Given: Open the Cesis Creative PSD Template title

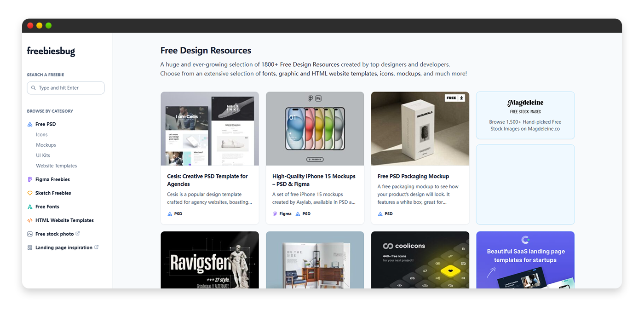Looking at the screenshot, I should click(207, 180).
